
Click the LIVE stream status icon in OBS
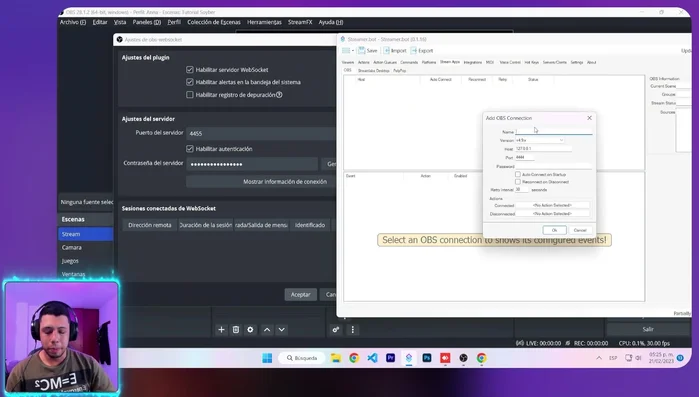tap(520, 343)
